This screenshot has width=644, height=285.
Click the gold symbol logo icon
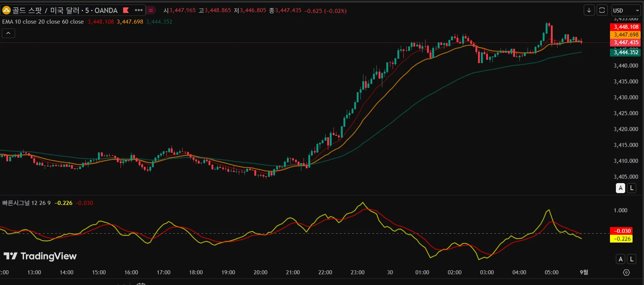(6, 10)
